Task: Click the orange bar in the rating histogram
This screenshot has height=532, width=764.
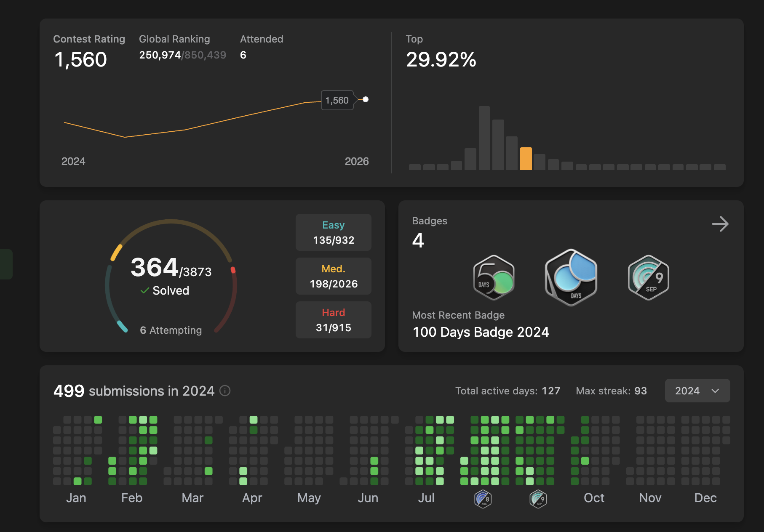Action: point(526,159)
